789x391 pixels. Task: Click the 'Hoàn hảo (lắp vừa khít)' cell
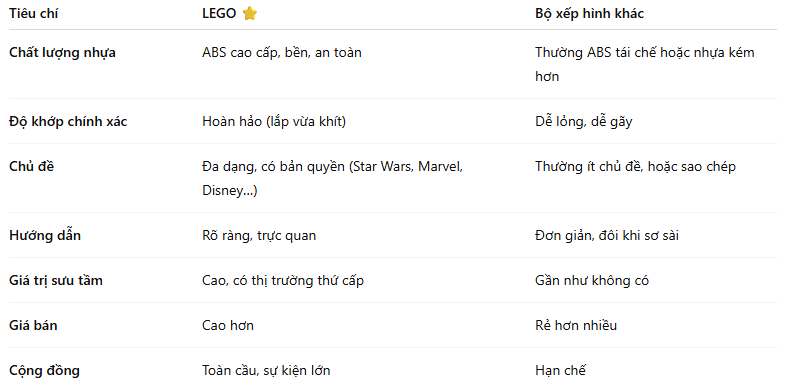click(274, 122)
